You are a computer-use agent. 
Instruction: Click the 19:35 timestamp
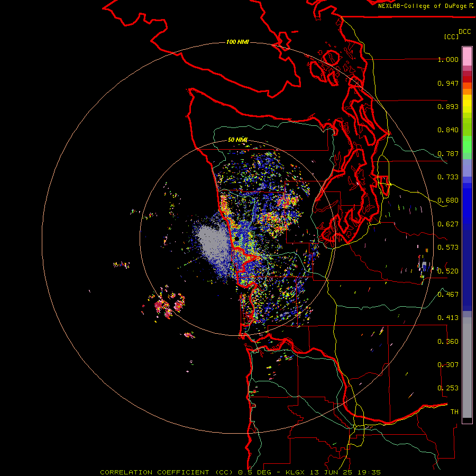point(371,472)
